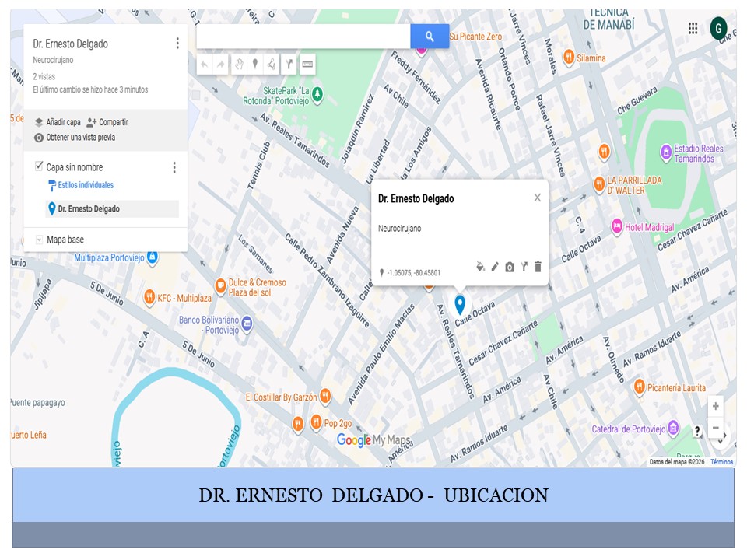Click the undo arrow in map toolbar
Image resolution: width=747 pixels, height=560 pixels.
[x=205, y=65]
